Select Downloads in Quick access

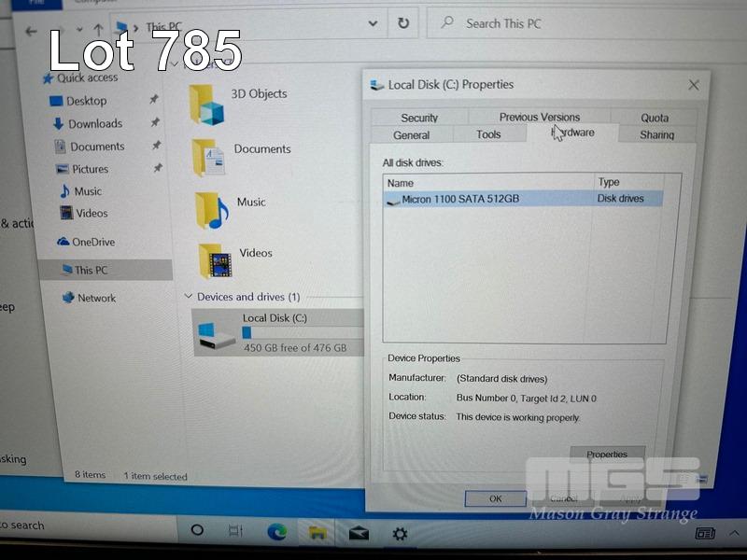click(x=94, y=123)
